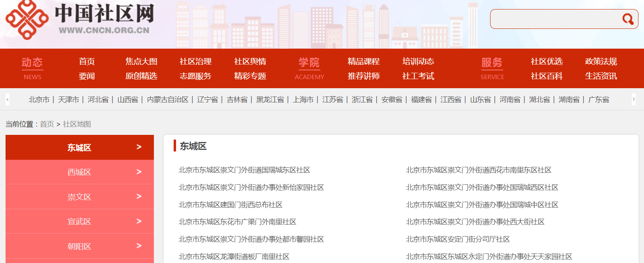Open 社区治理 menu item
644x263 pixels.
tap(195, 61)
